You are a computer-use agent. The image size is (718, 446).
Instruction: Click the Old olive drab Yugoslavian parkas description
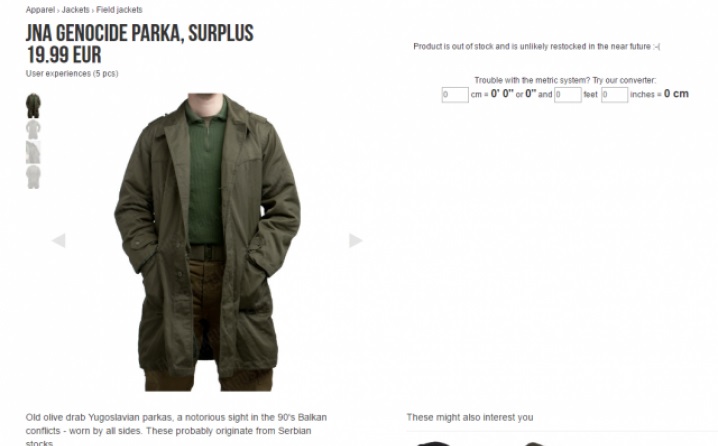tap(176, 430)
